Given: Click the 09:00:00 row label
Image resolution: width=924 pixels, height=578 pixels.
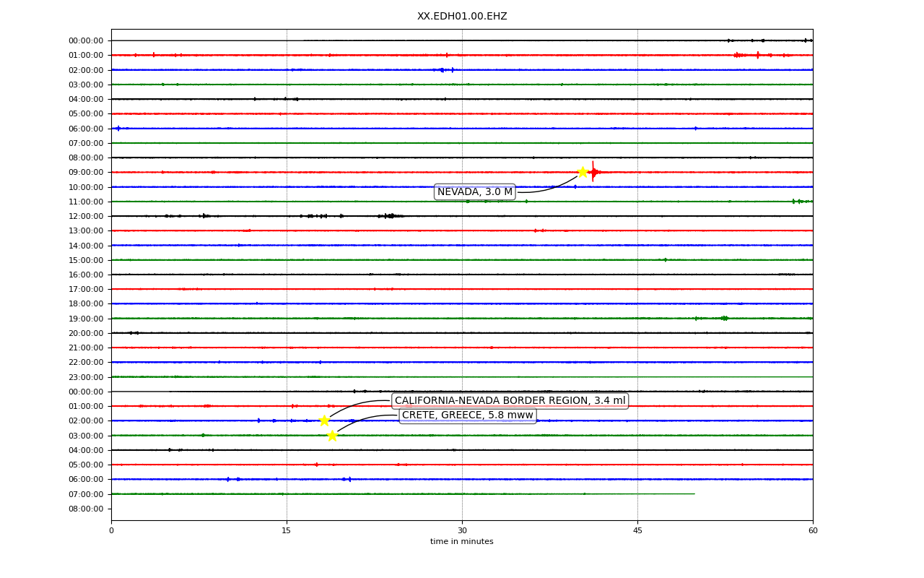Looking at the screenshot, I should [86, 172].
